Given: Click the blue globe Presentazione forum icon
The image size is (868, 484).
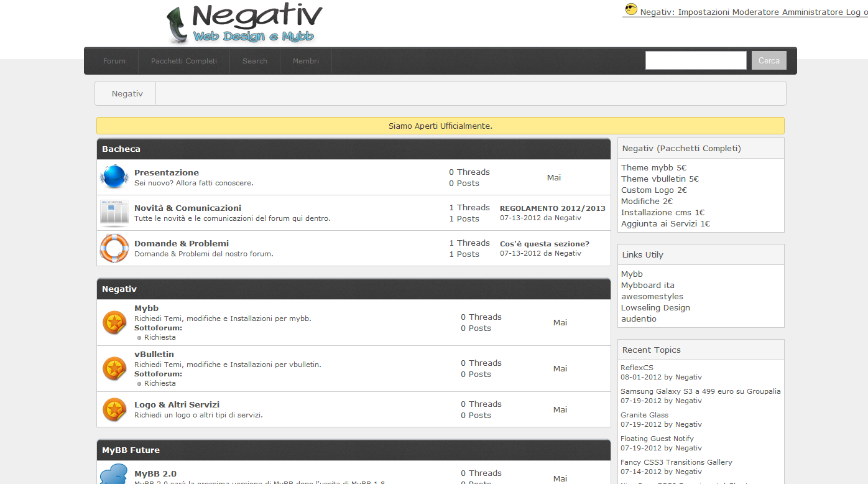Looking at the screenshot, I should [114, 177].
